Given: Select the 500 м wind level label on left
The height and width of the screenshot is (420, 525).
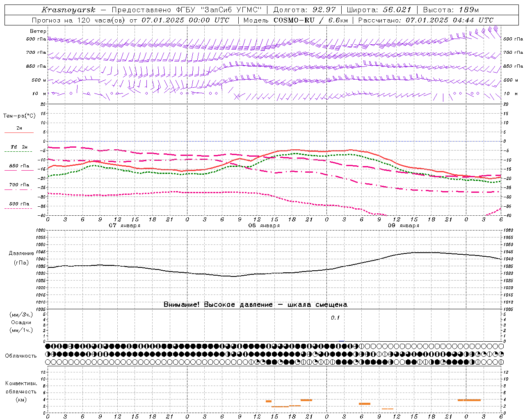Looking at the screenshot, I should (39, 80).
